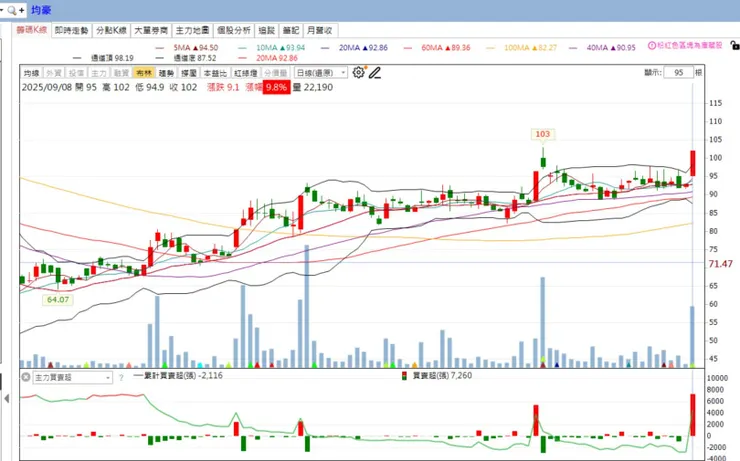The height and width of the screenshot is (461, 740).
Task: Collapse the left panel with the triangle arrow
Action: [x=7, y=399]
